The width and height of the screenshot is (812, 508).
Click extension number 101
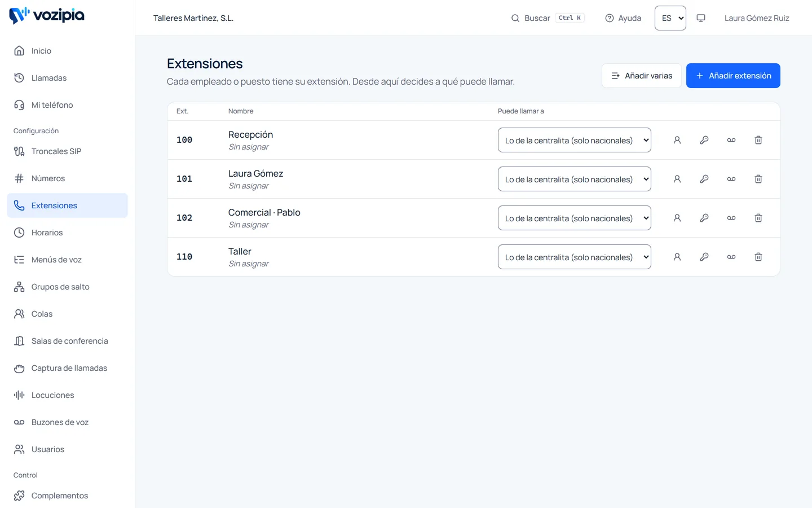pos(184,179)
